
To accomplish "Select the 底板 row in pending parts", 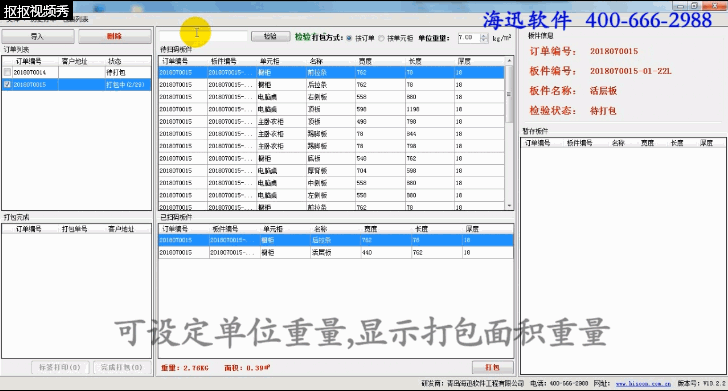I will [332, 158].
